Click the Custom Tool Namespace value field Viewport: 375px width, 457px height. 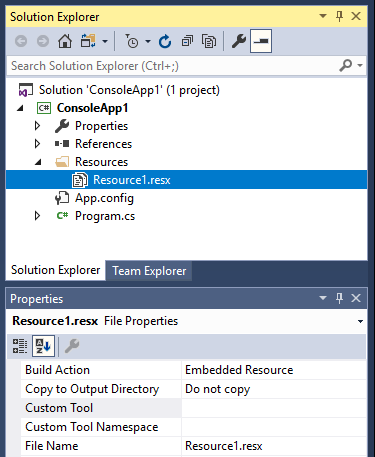274,427
